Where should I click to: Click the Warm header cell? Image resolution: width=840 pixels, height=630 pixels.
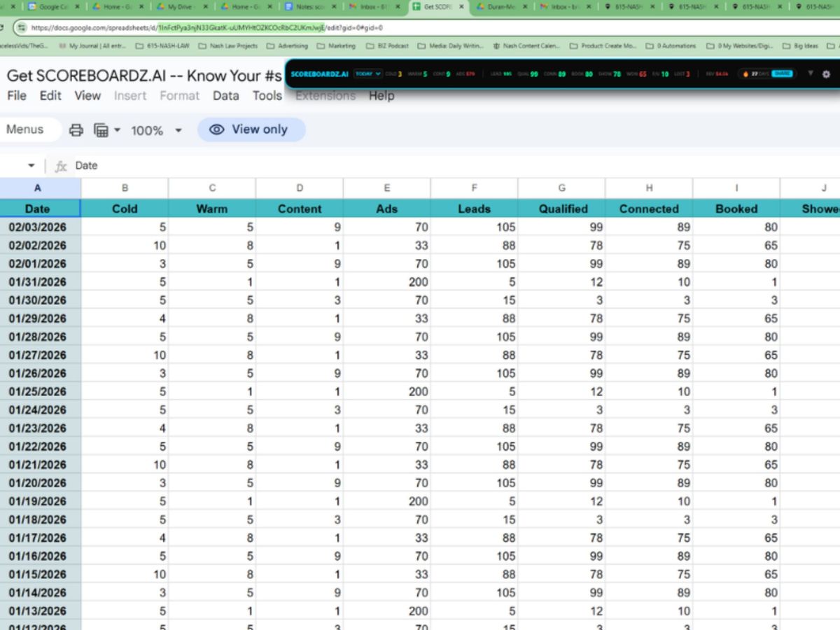point(212,209)
